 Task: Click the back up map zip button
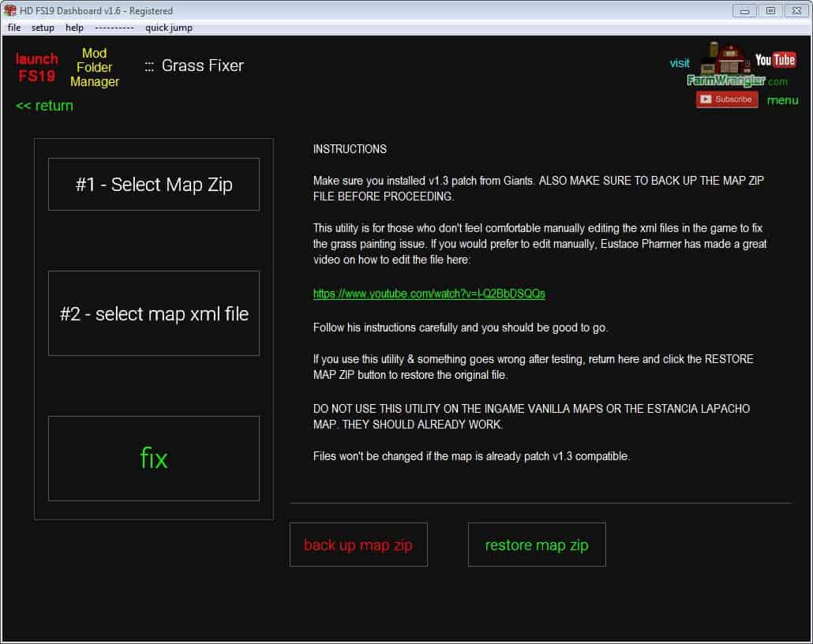[x=358, y=545]
